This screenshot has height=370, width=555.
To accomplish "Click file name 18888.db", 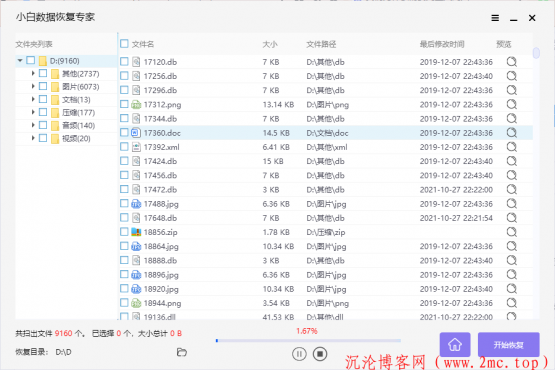I will 160,261.
